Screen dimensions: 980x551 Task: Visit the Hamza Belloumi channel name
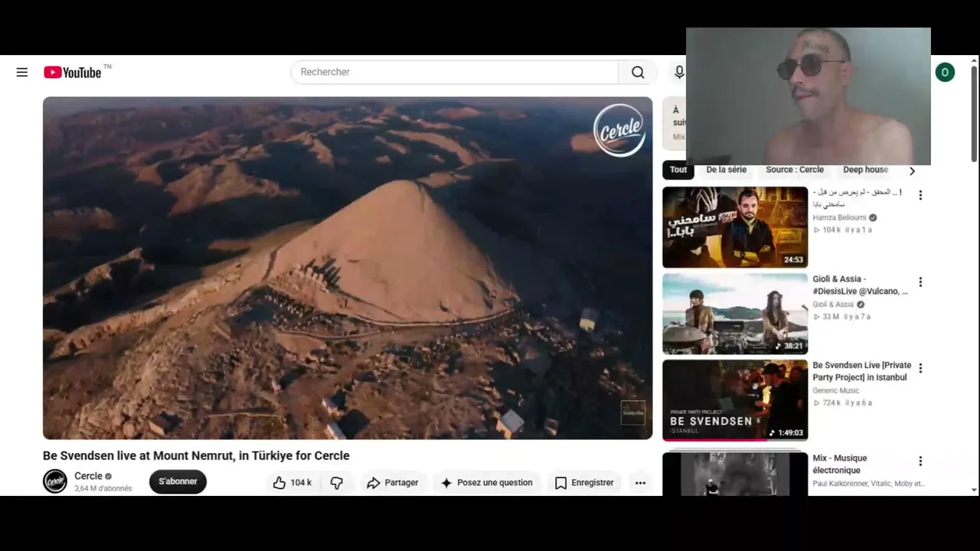pyautogui.click(x=839, y=217)
